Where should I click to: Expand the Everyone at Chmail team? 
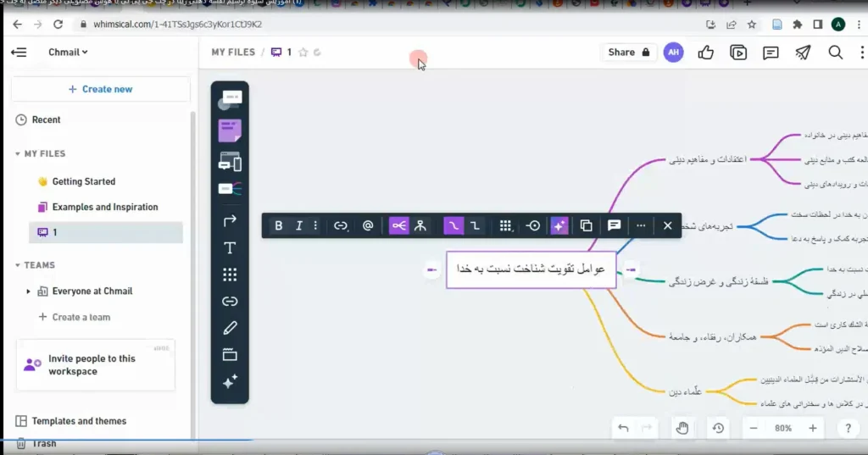click(x=28, y=291)
